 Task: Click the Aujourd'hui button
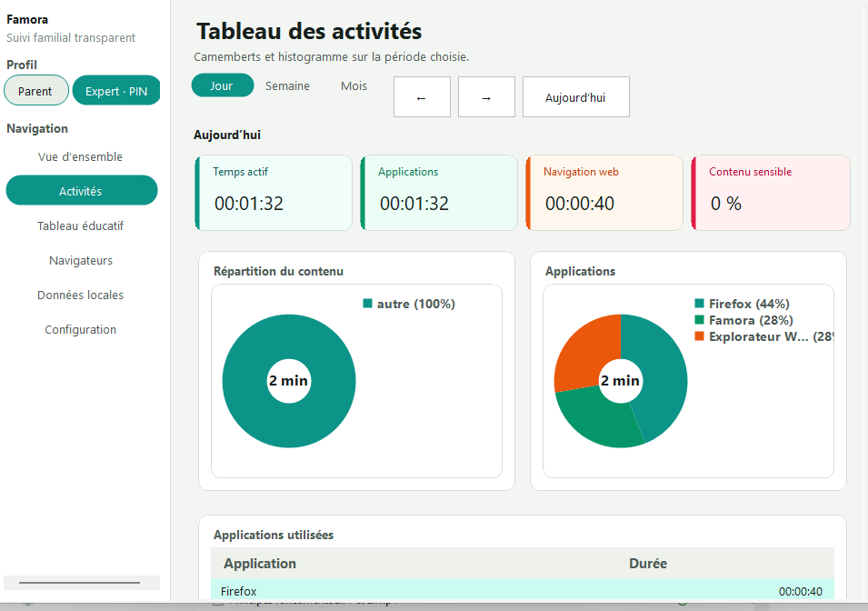click(575, 97)
